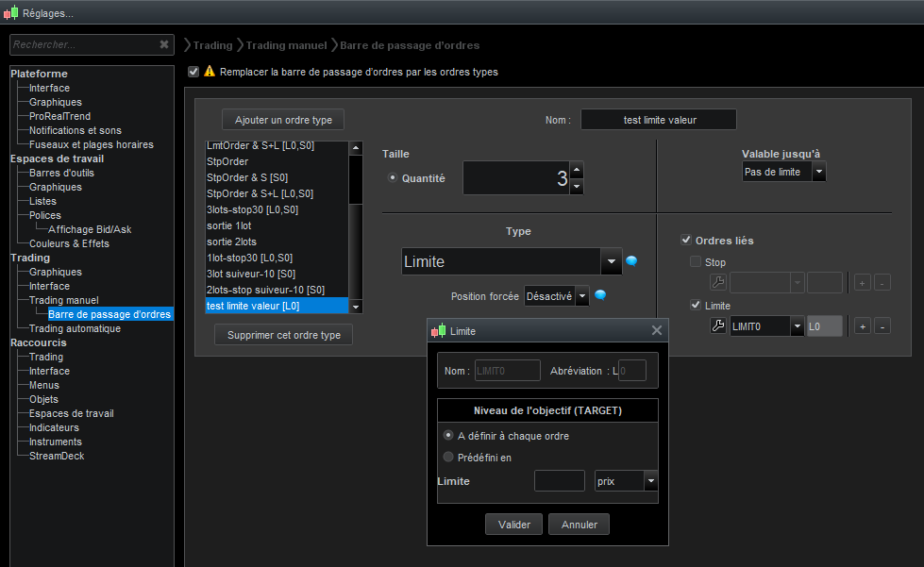The image size is (924, 567).
Task: Clear the search field with the X icon
Action: (164, 44)
